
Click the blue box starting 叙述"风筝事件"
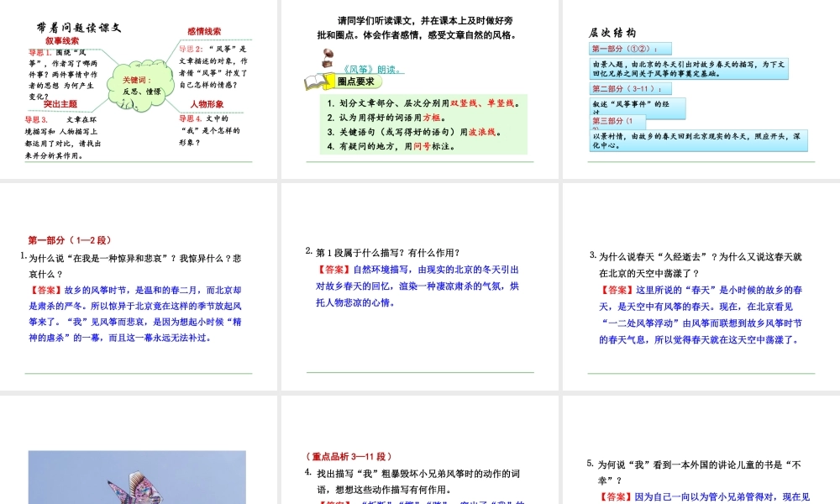coord(638,108)
